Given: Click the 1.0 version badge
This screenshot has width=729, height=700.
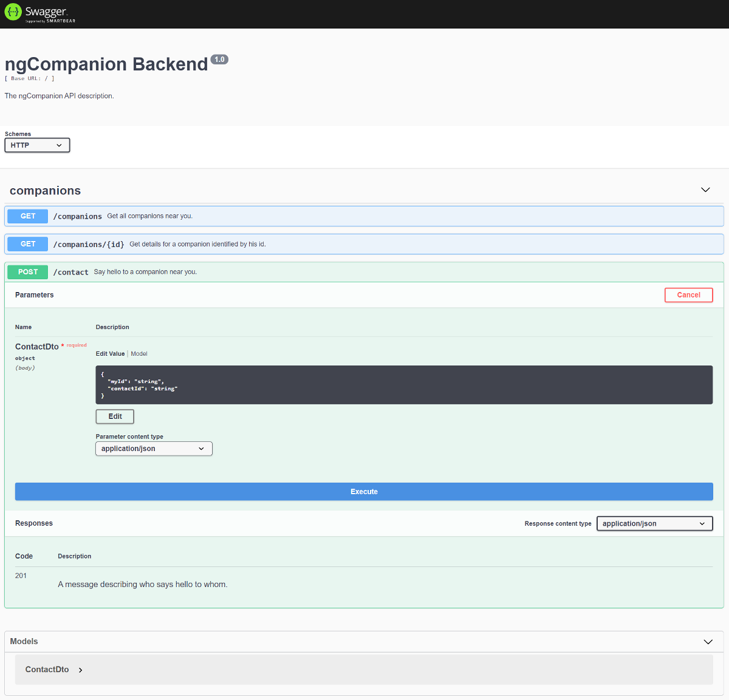Looking at the screenshot, I should pos(219,59).
